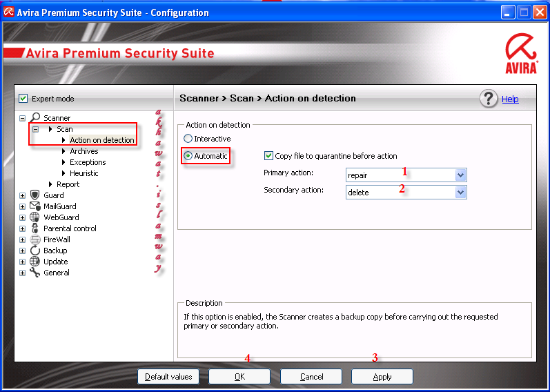550x392 pixels.
Task: Close the Configuration window
Action: 540,12
